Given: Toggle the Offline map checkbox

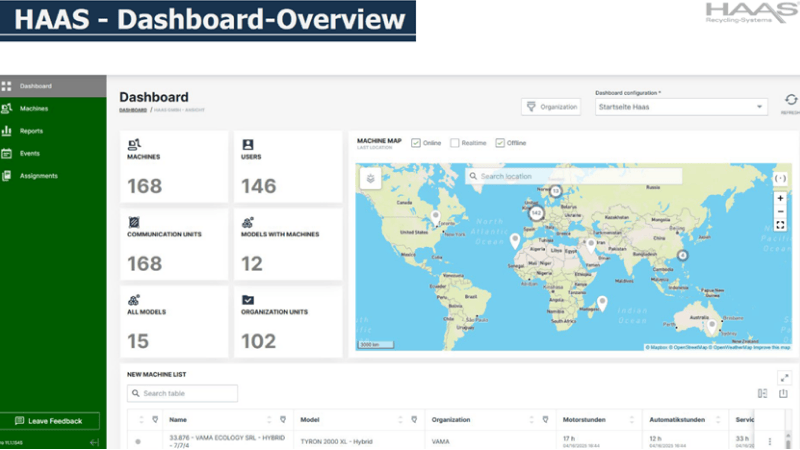Looking at the screenshot, I should coord(500,143).
